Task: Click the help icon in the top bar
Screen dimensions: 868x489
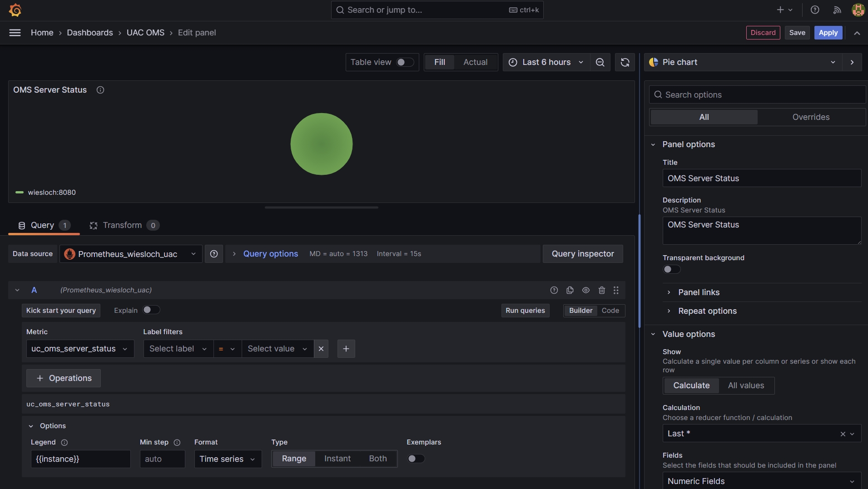Action: click(815, 10)
